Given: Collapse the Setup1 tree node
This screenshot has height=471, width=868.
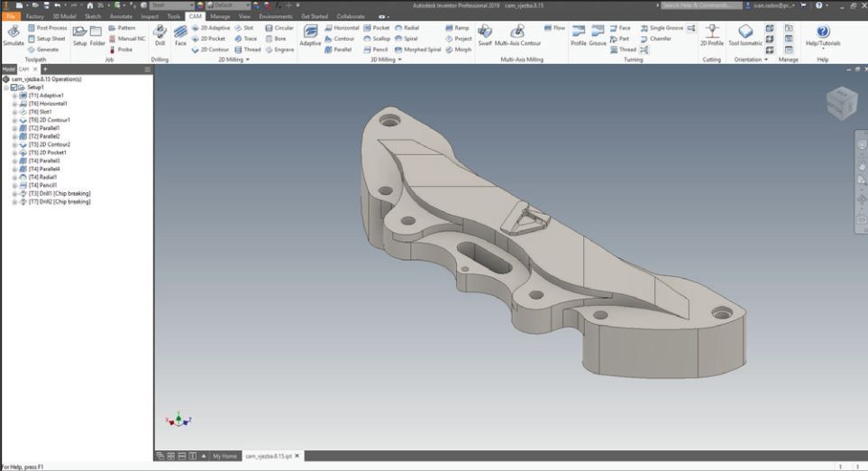Looking at the screenshot, I should pos(6,88).
